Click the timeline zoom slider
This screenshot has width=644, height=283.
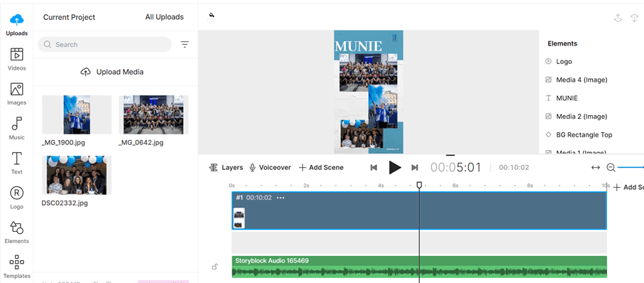click(x=631, y=167)
